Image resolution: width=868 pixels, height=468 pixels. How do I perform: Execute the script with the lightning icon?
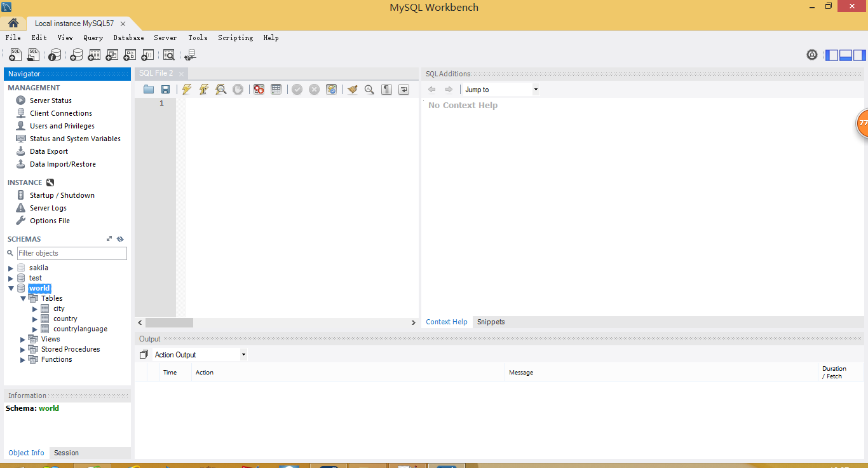coord(186,90)
